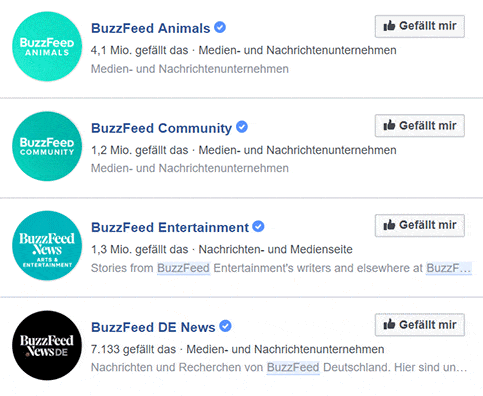Open the BuzzFeed Community page title link
The width and height of the screenshot is (483, 396).
point(162,128)
